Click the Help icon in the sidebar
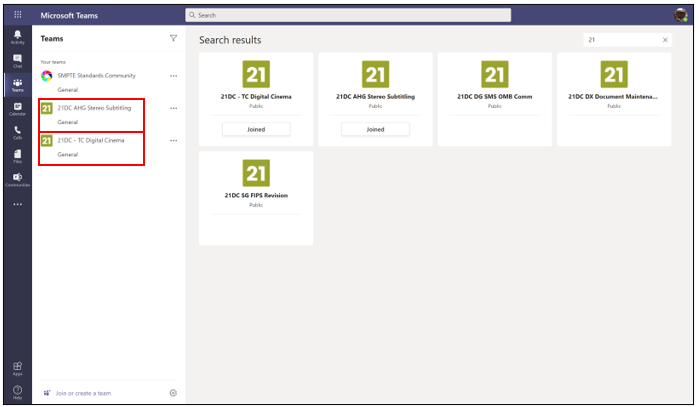The width and height of the screenshot is (699, 407). (17, 391)
